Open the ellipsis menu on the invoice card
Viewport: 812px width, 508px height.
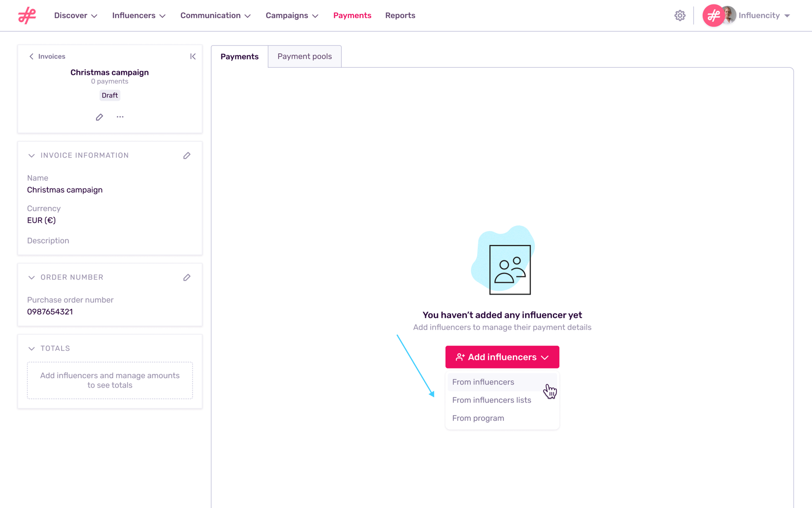tap(120, 117)
